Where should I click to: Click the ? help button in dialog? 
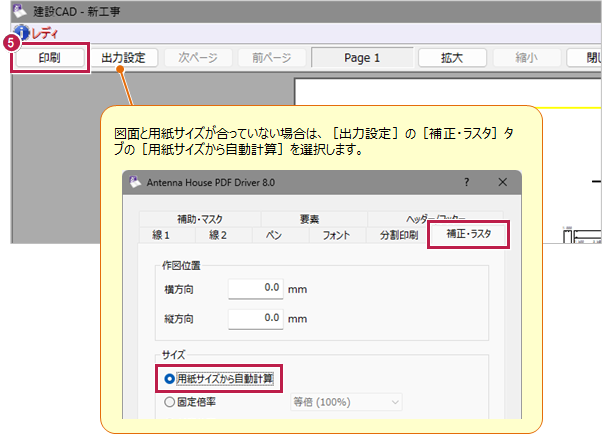coord(466,182)
